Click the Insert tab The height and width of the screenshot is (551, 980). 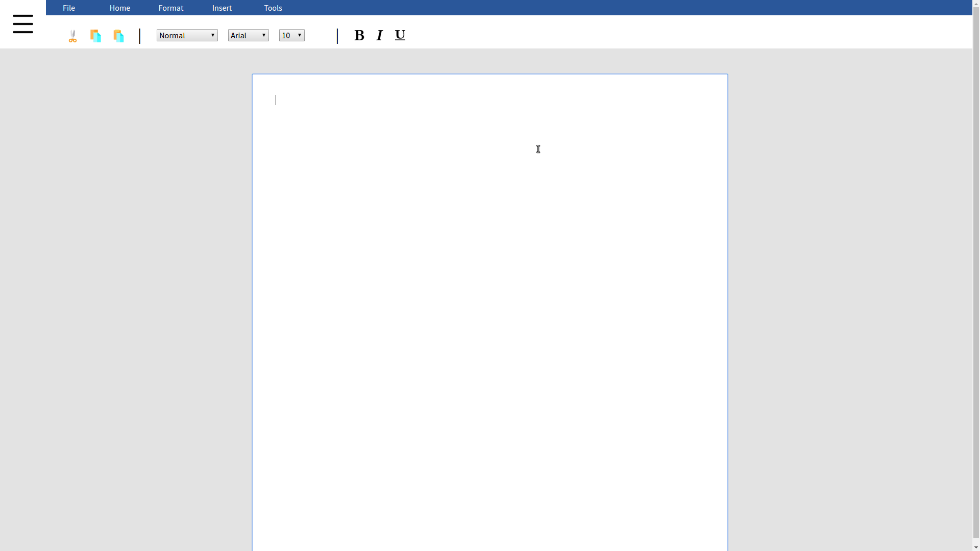coord(222,8)
